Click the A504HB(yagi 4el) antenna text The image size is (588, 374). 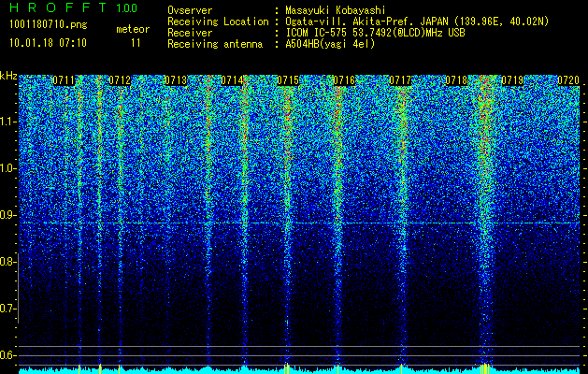coord(330,44)
